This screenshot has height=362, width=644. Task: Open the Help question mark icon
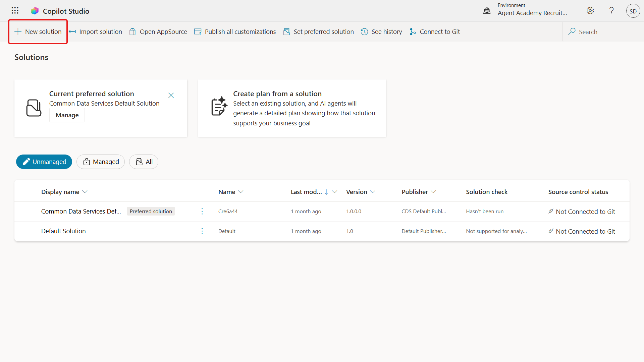(x=611, y=11)
